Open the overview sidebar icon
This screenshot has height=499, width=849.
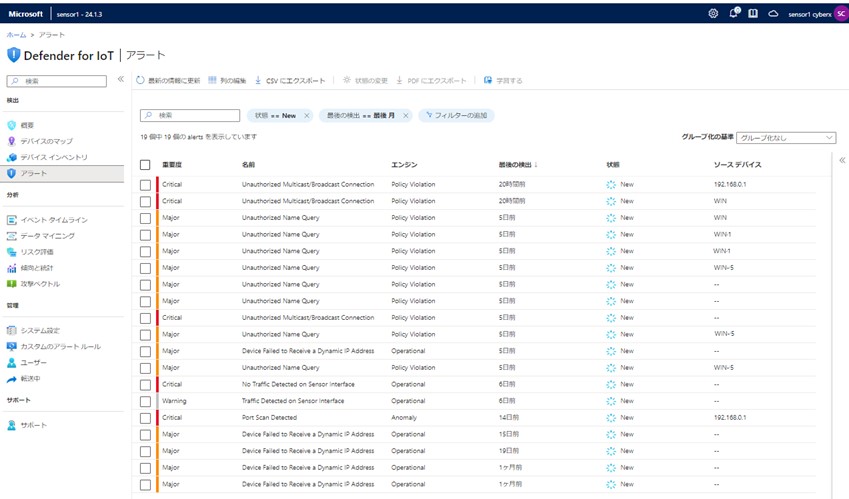[11, 125]
